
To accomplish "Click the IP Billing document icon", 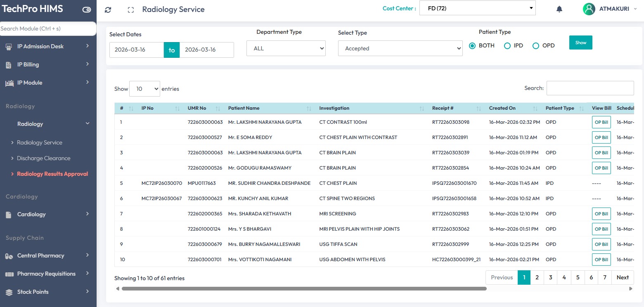I will pyautogui.click(x=9, y=65).
